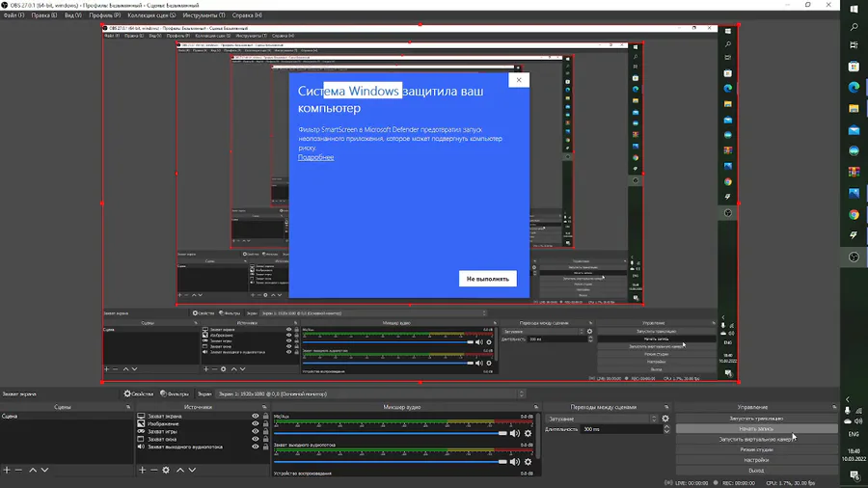Open the Инструменты menu
The image size is (868, 488).
(203, 15)
